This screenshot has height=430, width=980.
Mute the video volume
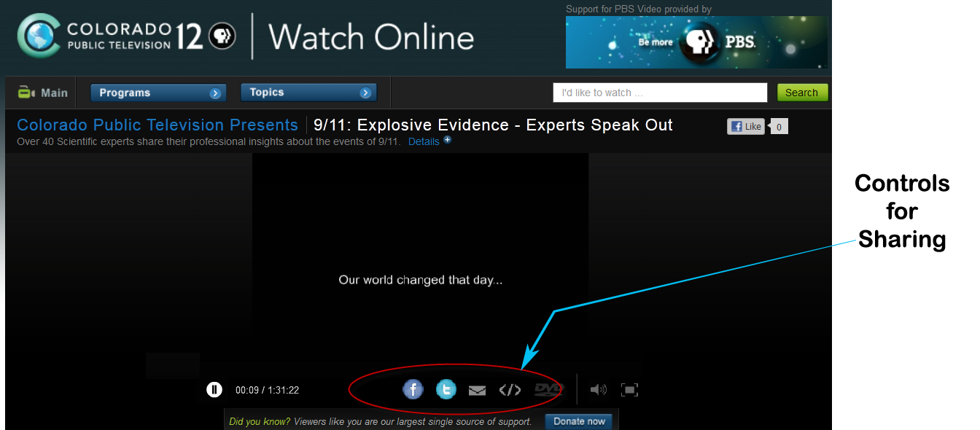598,390
